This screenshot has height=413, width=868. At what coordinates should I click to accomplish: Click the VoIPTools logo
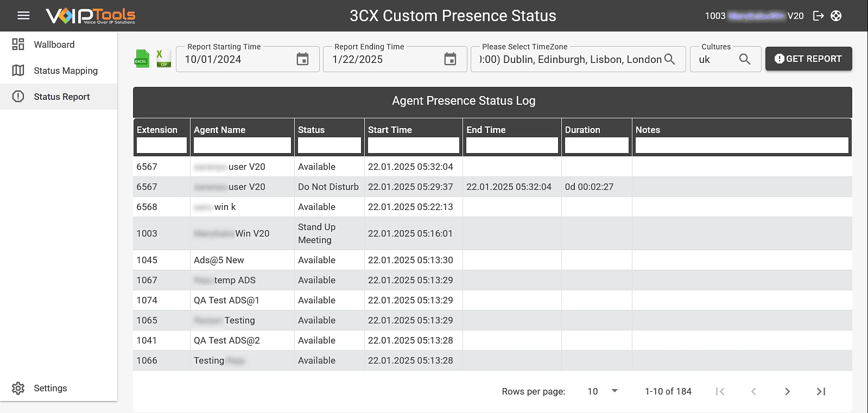(x=91, y=16)
